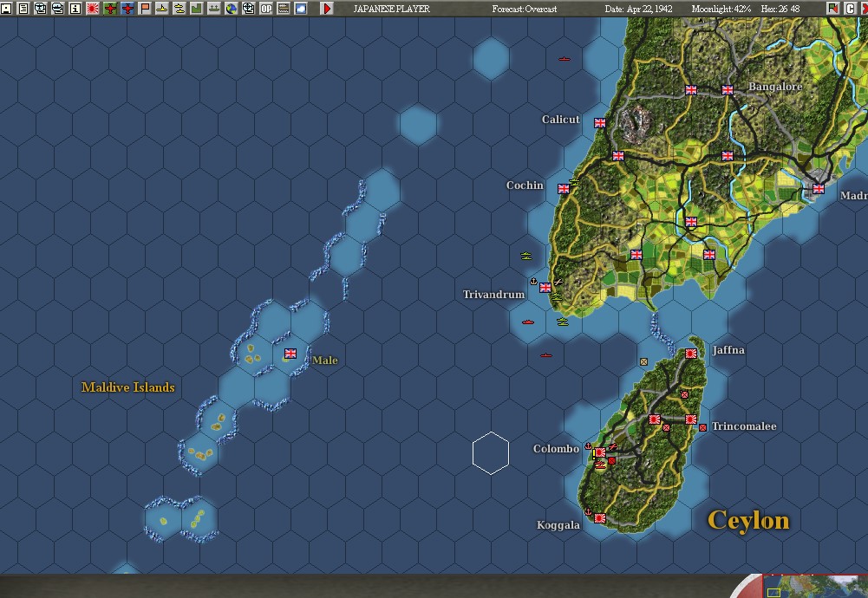
Task: Click the 'Forecast: Overcast' status text
Action: click(525, 9)
